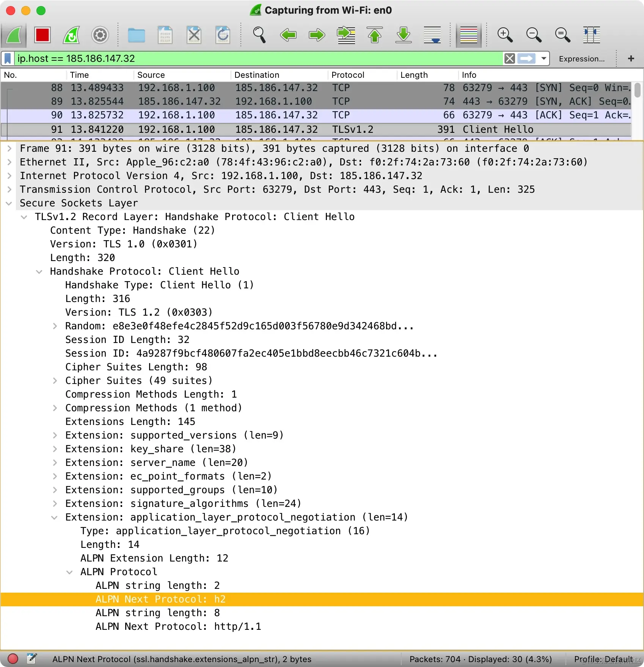Expand the supported_versions extension

point(55,435)
